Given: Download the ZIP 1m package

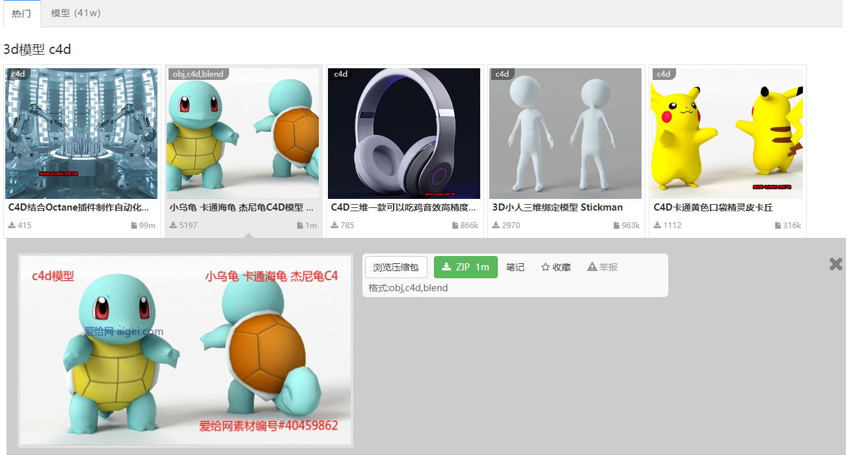Looking at the screenshot, I should coord(466,267).
